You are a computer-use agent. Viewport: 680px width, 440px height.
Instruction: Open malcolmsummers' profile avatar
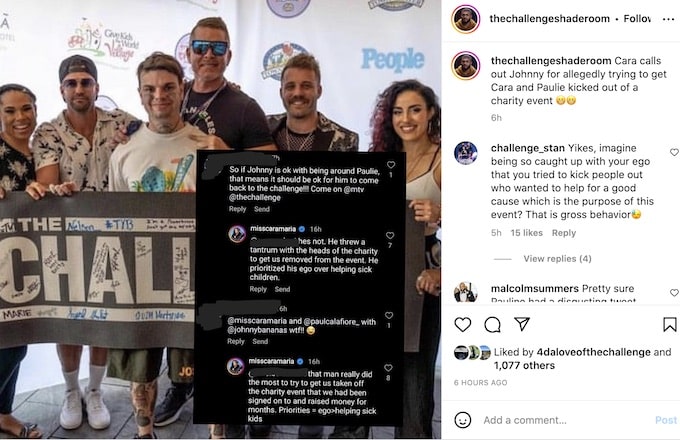[466, 292]
